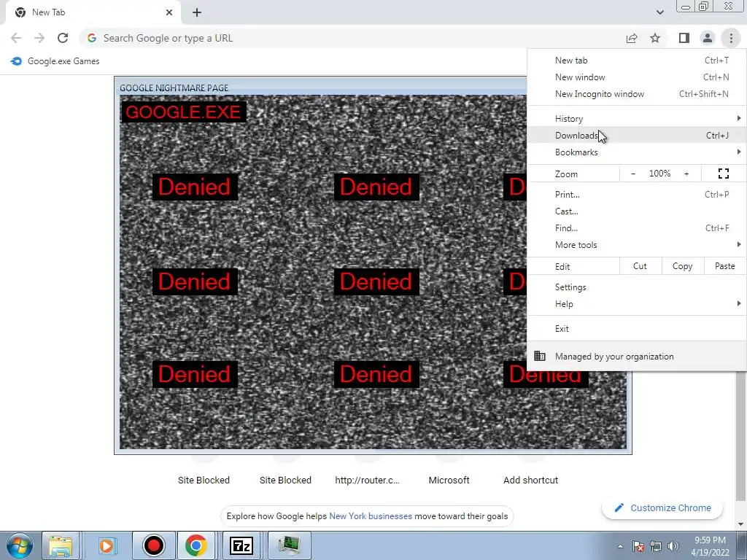Click the three-dot Chrome menu icon
Screen dimensions: 747x560
(731, 38)
